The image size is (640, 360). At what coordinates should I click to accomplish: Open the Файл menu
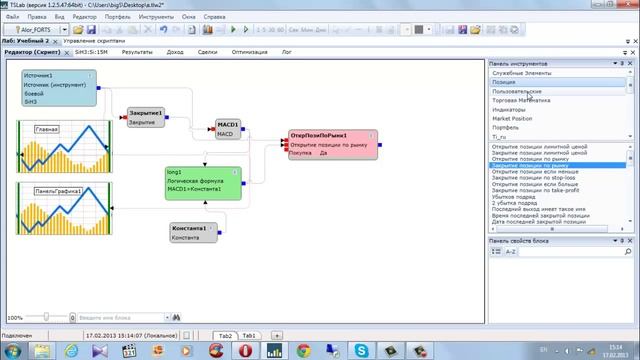tap(12, 17)
